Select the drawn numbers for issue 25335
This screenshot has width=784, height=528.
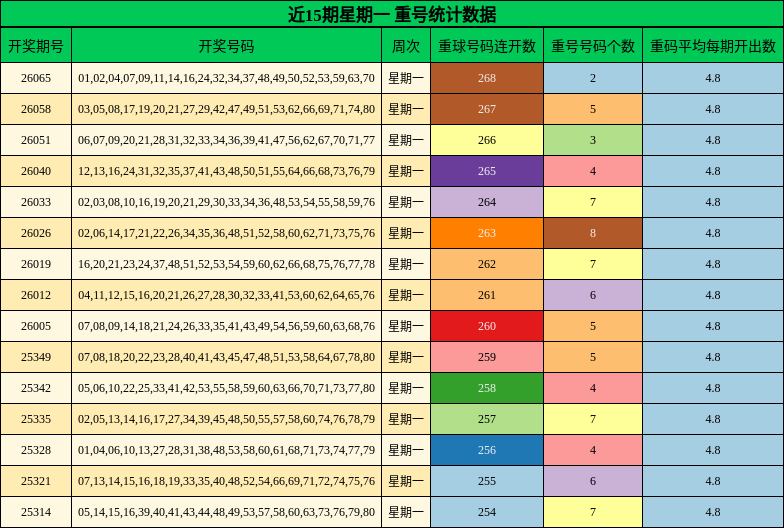pos(226,419)
